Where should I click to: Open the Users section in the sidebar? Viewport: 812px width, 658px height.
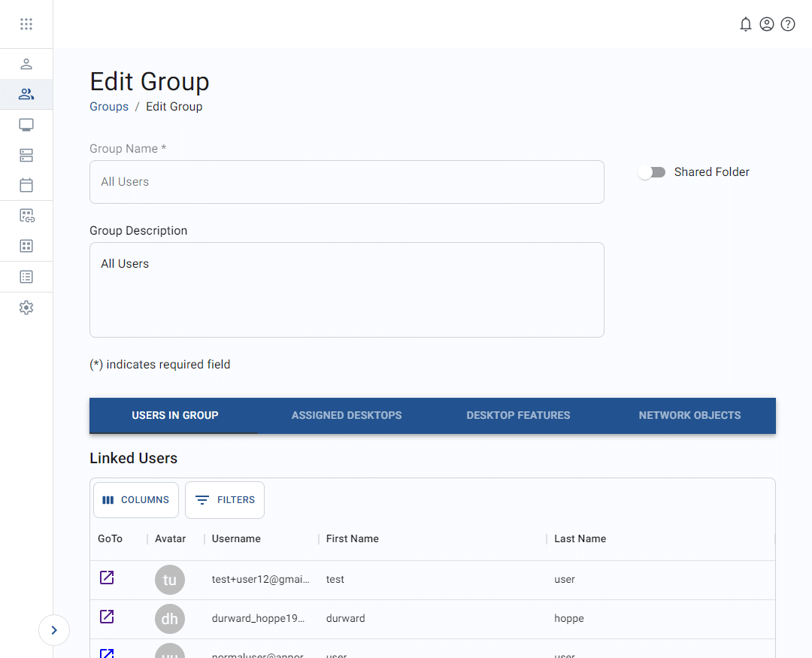26,64
